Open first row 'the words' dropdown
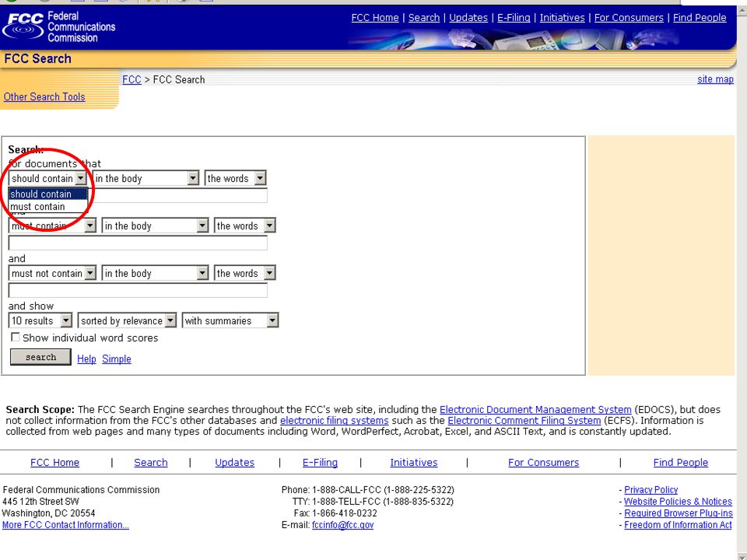The width and height of the screenshot is (747, 560). [x=235, y=178]
